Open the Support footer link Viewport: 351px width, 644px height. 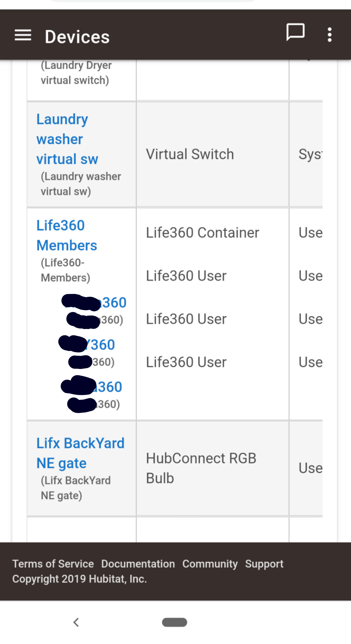264,564
